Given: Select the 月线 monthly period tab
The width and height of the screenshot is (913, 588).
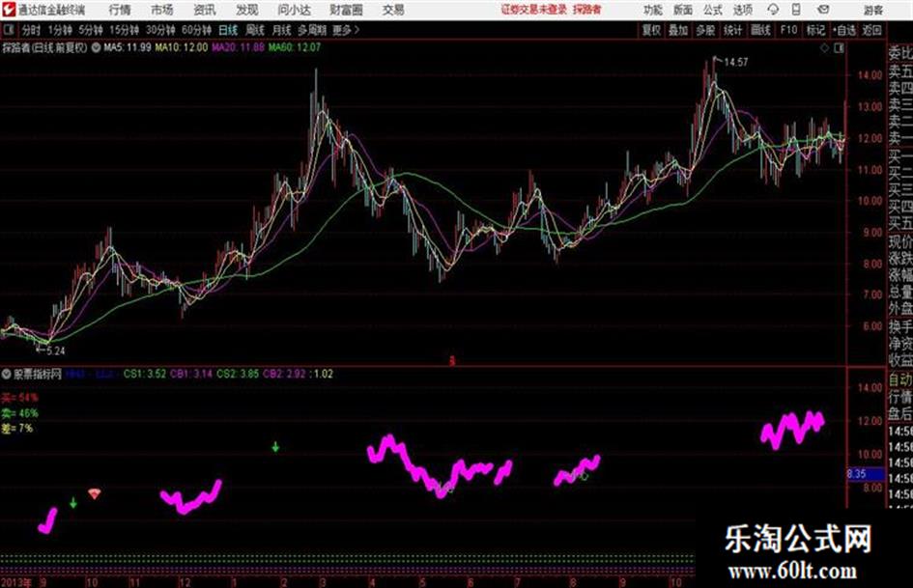Looking at the screenshot, I should (x=282, y=30).
